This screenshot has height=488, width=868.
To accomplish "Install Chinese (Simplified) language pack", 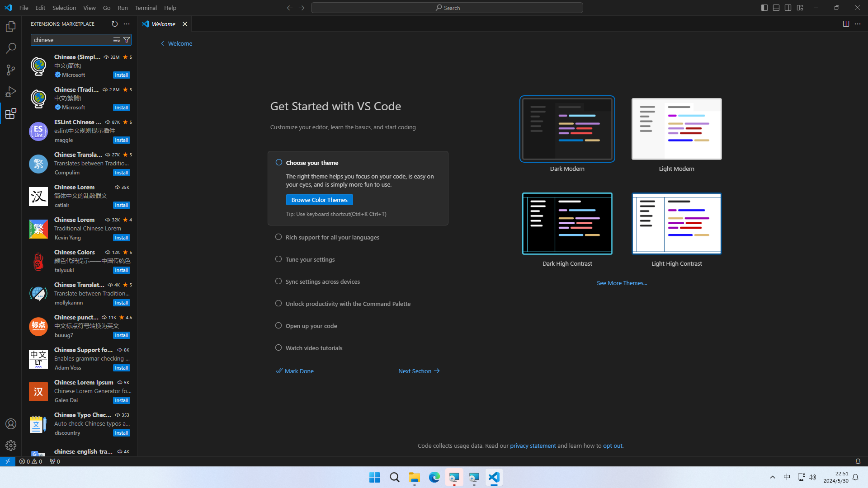I will (121, 75).
